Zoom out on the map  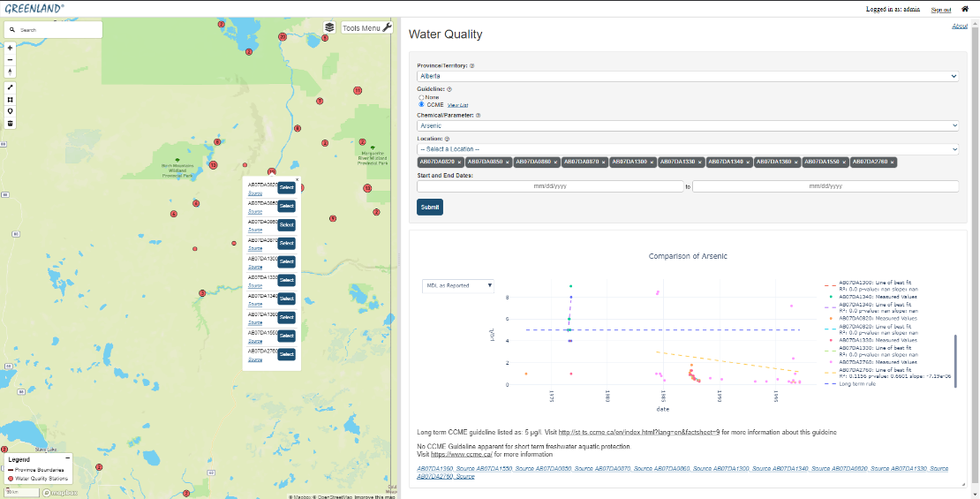pyautogui.click(x=11, y=60)
